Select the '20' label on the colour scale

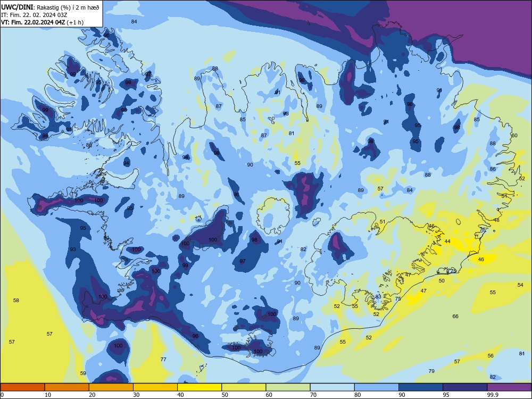click(x=92, y=395)
